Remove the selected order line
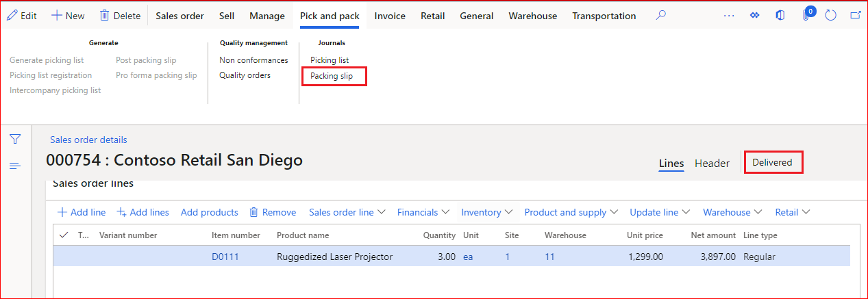868x299 pixels. tap(273, 212)
